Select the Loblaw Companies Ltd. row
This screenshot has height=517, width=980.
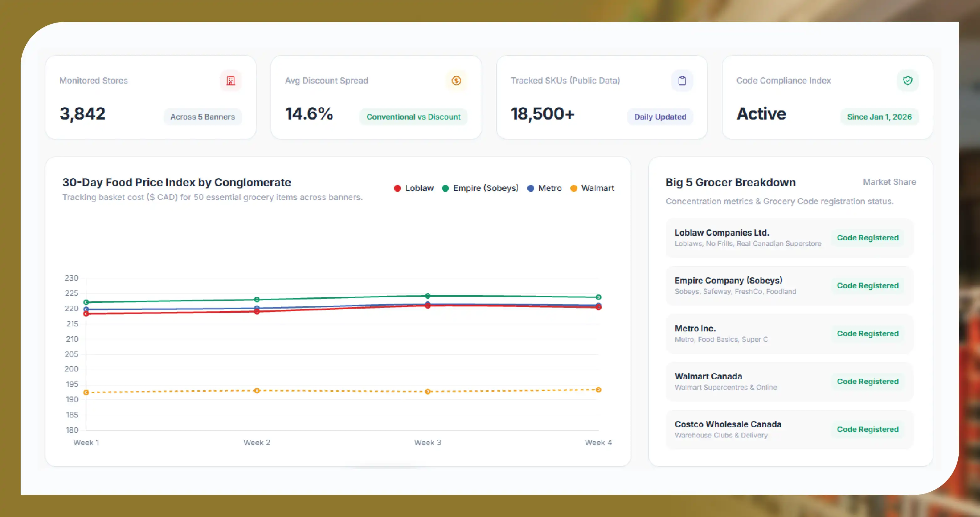pyautogui.click(x=789, y=238)
